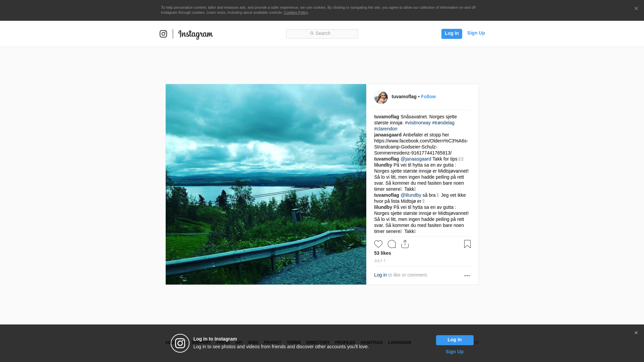Screen dimensions: 644x362
Task: Open comments with the speech bubble icon
Action: pos(392,244)
